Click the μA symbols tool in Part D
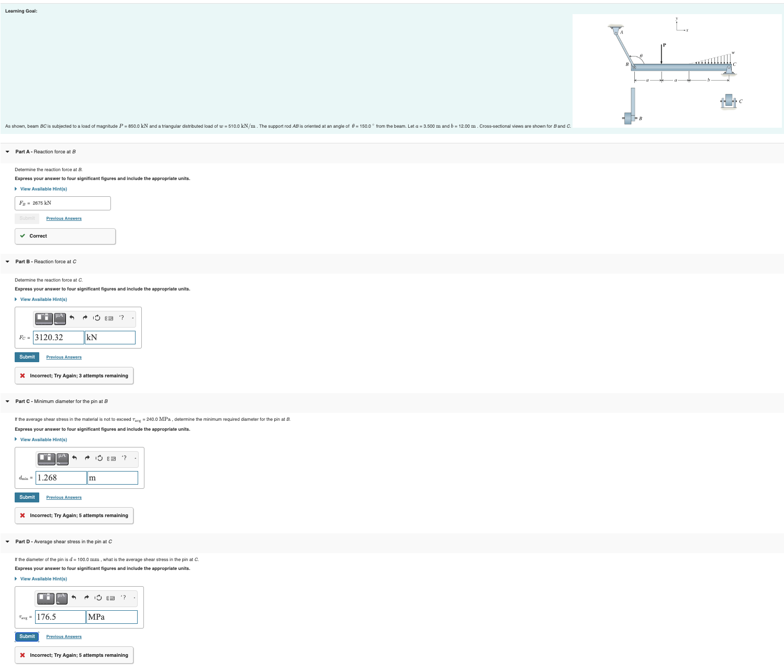The width and height of the screenshot is (784, 672). 61,598
